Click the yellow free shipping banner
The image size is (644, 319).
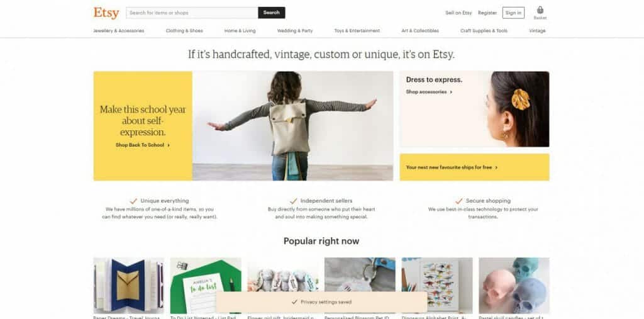click(474, 167)
